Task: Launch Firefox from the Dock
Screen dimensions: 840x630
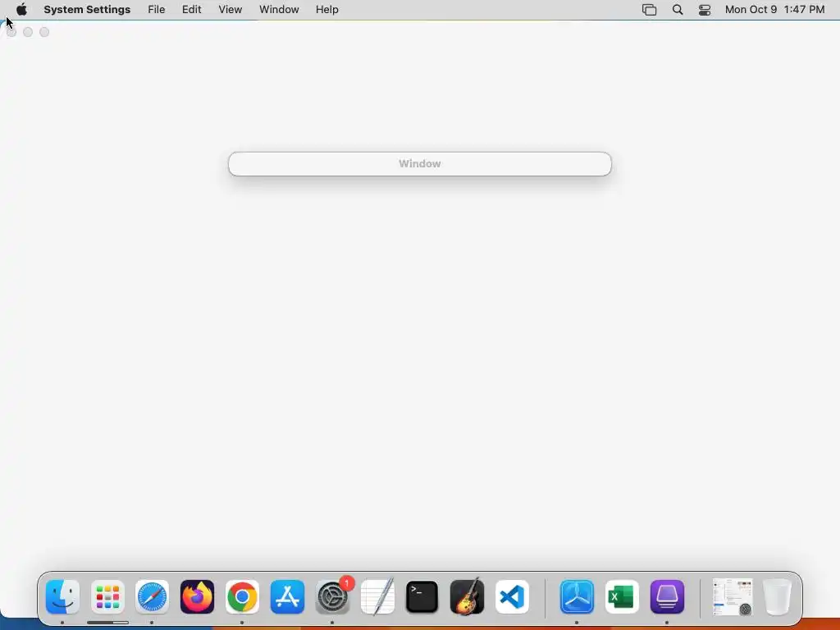Action: tap(197, 597)
